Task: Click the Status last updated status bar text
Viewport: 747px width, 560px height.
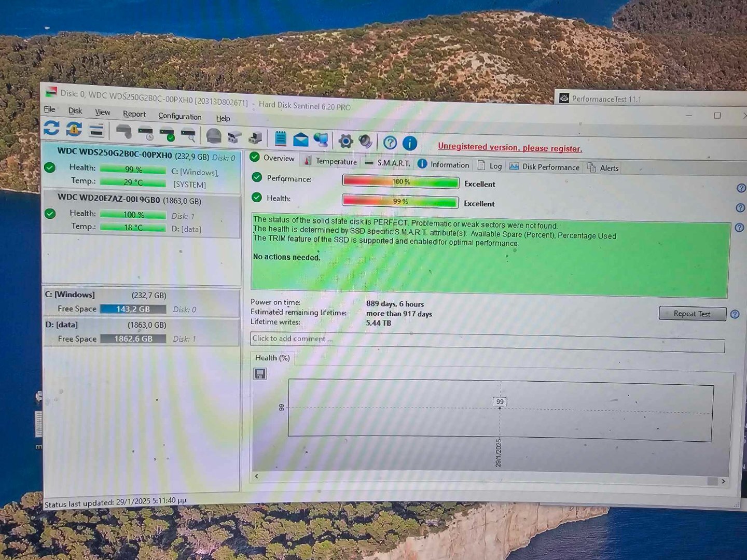Action: point(115,502)
